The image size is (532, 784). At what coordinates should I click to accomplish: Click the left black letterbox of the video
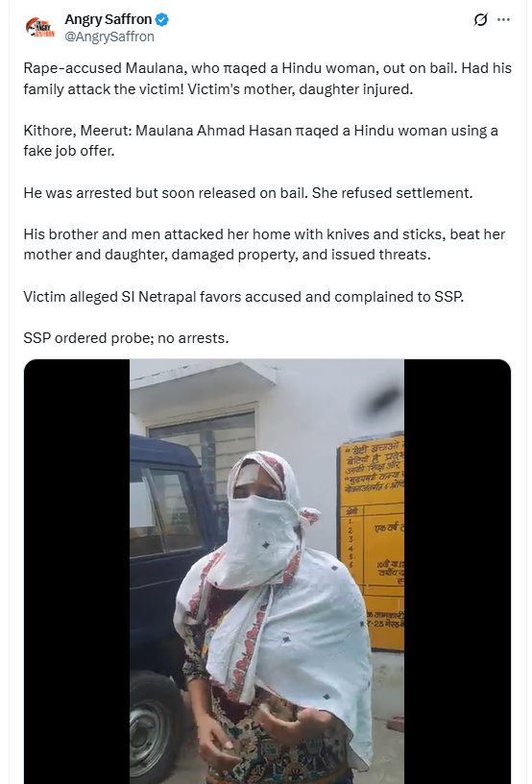click(x=77, y=571)
